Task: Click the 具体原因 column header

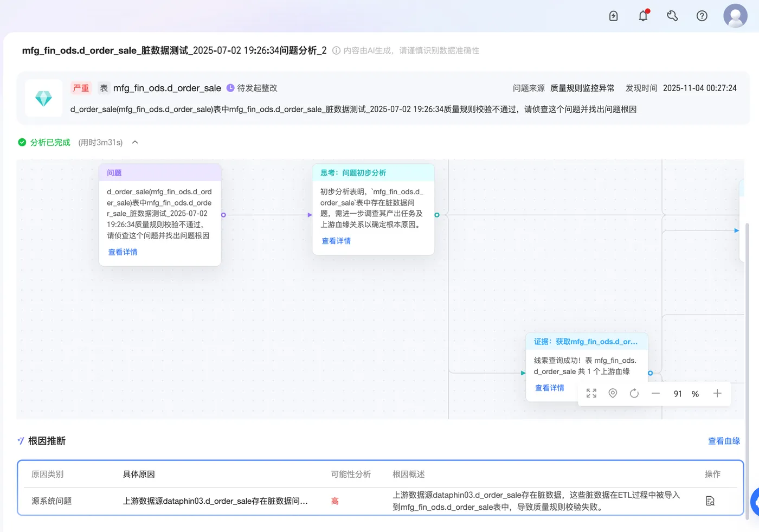Action: coord(139,474)
